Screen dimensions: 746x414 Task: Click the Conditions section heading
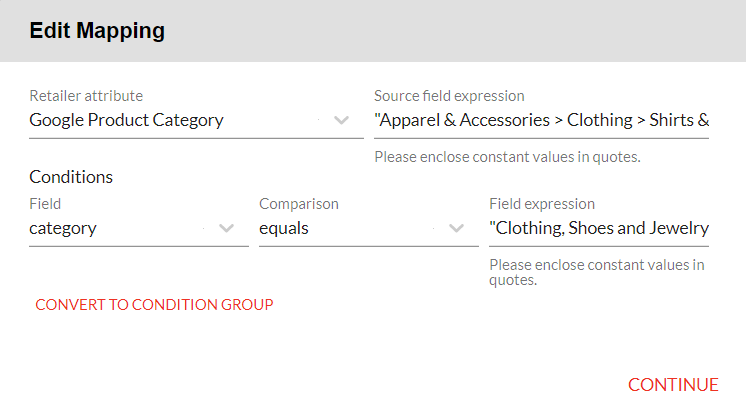[x=71, y=177]
